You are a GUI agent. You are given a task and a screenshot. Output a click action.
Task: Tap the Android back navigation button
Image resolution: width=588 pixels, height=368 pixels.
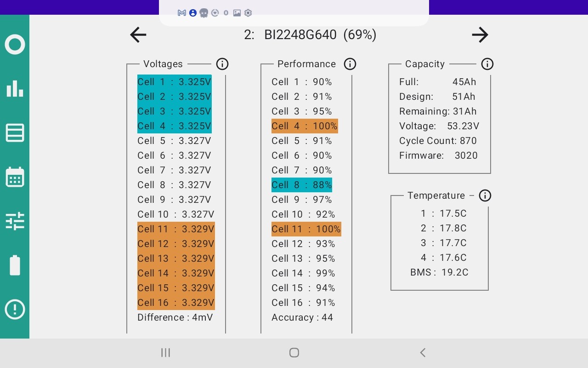coord(423,353)
